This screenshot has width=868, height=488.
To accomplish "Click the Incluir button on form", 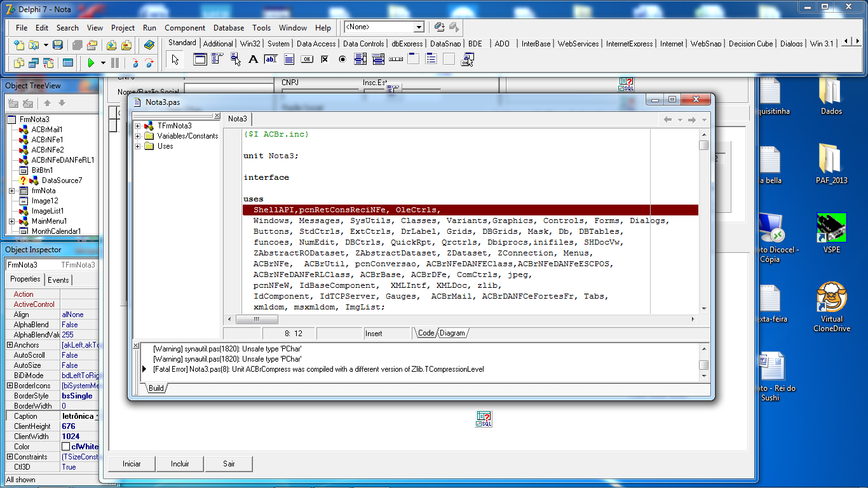I will tap(180, 464).
